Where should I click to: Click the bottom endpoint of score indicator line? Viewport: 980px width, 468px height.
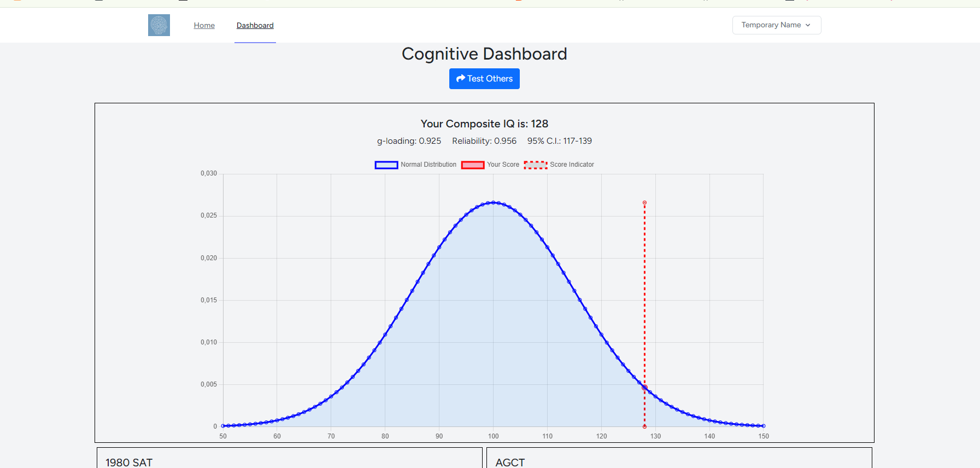[644, 426]
